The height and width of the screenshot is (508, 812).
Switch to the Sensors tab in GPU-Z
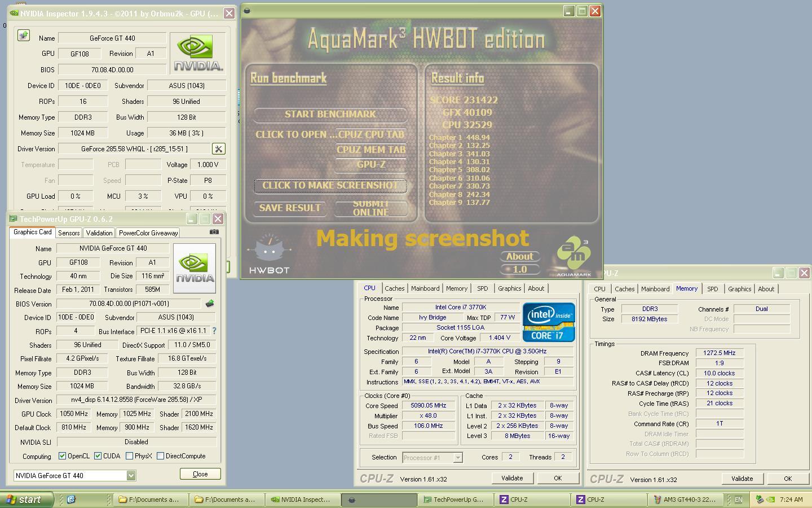tap(69, 233)
